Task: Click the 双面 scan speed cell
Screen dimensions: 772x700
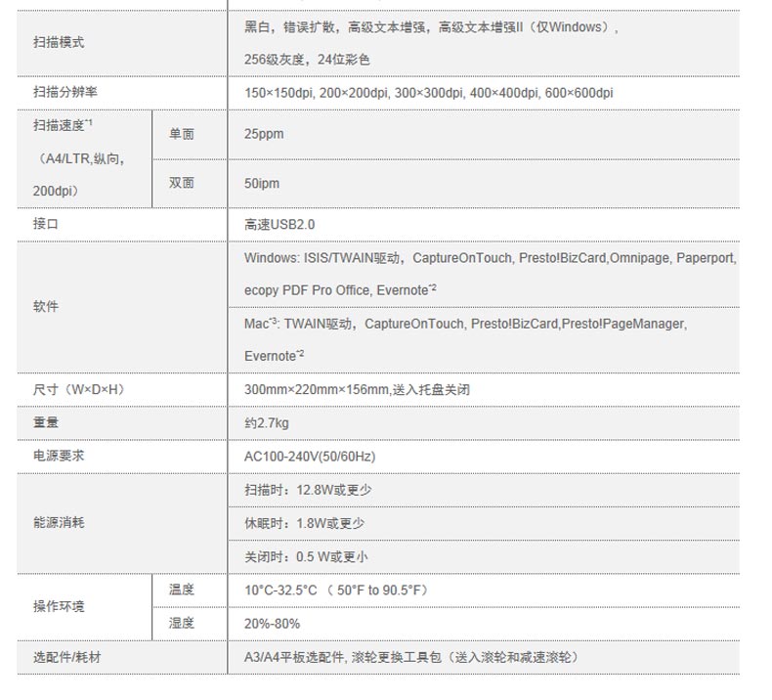Action: coord(181,183)
